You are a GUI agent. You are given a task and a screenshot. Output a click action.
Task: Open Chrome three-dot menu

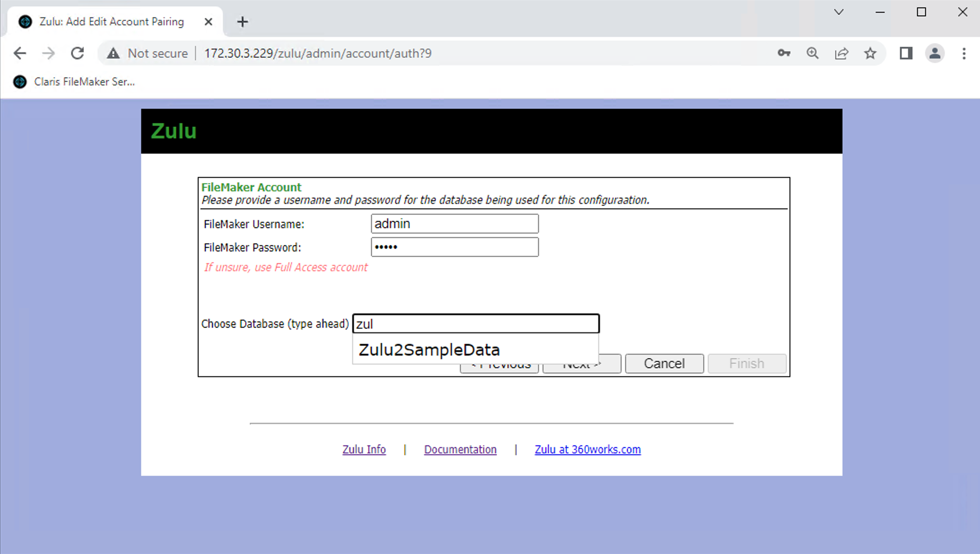tap(964, 53)
